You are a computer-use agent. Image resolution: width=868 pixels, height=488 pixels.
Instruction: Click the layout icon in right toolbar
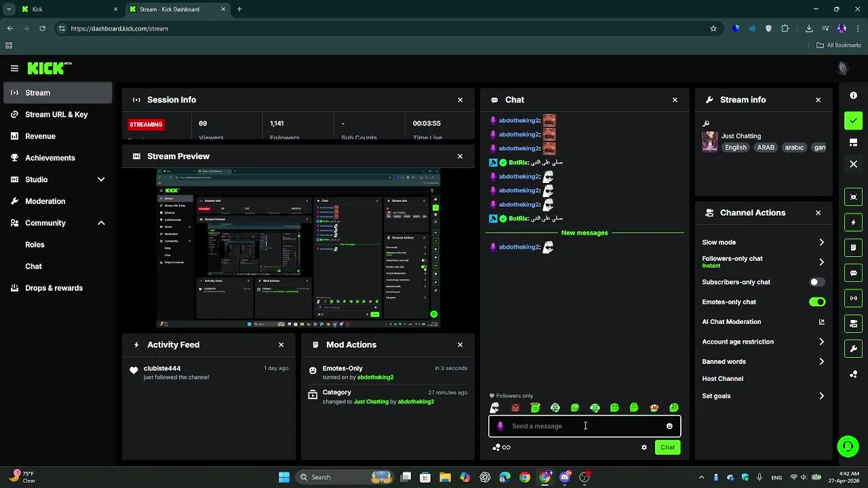point(853,142)
